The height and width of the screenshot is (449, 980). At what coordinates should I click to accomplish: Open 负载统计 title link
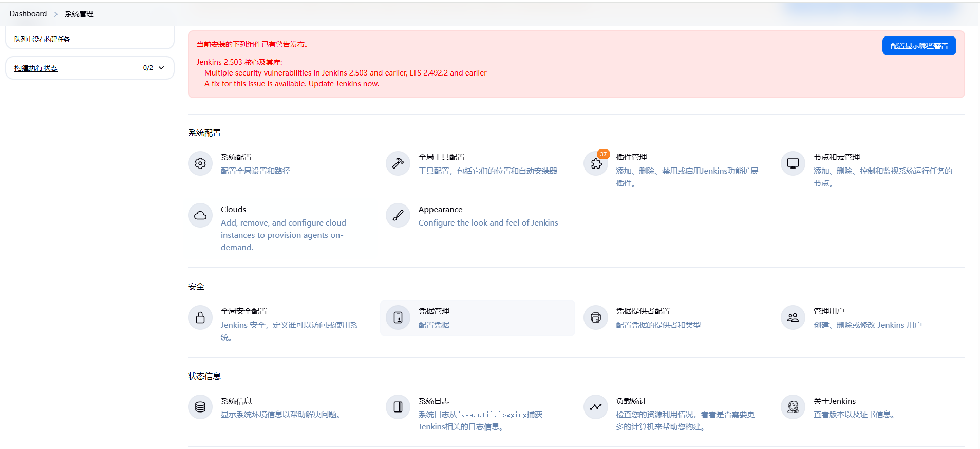click(x=631, y=401)
